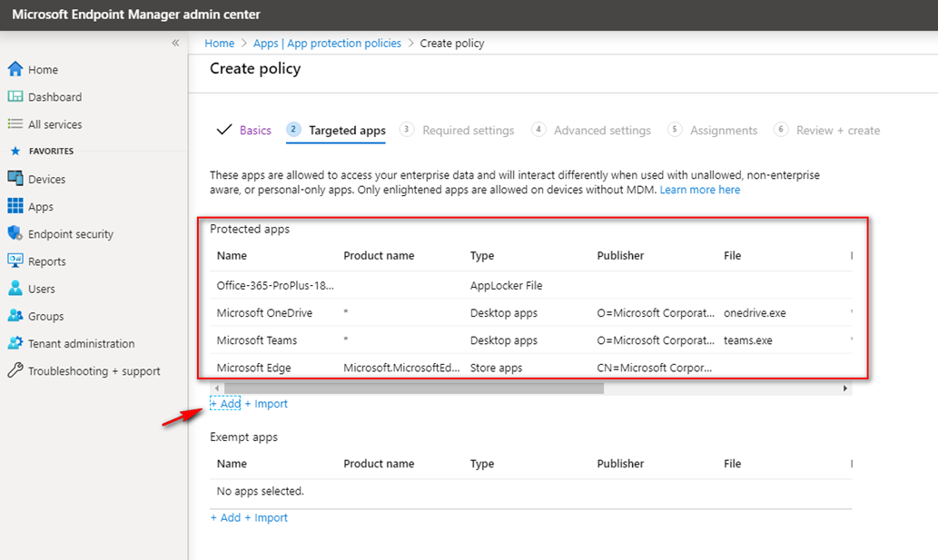The height and width of the screenshot is (560, 938).
Task: Select the Targeted apps step tab
Action: click(347, 131)
